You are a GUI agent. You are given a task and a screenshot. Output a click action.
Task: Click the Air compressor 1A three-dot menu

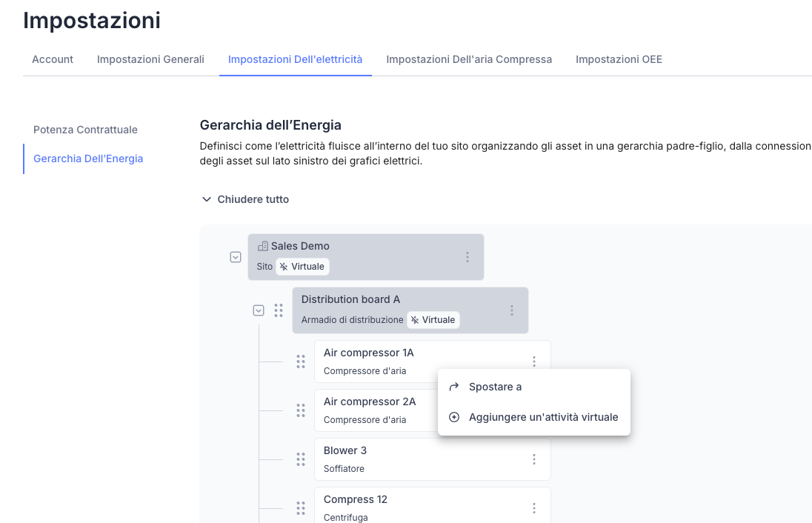534,362
